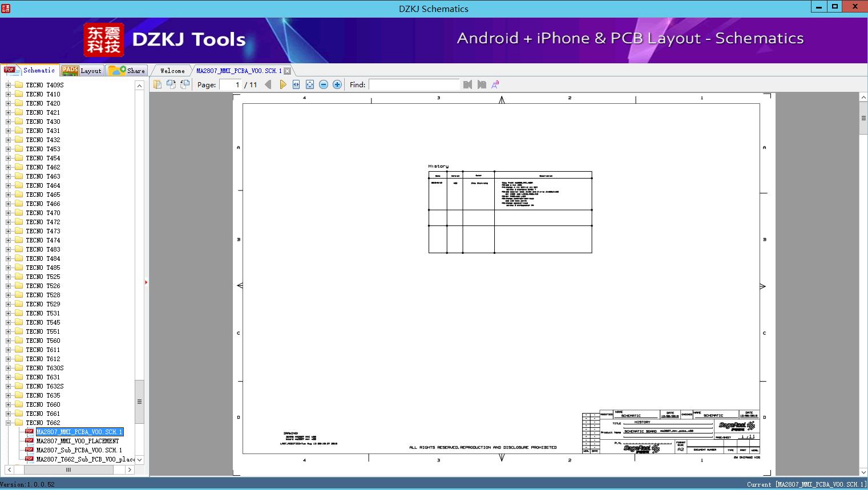The height and width of the screenshot is (490, 868).
Task: Click the rotate counter-clockwise page icon
Action: click(x=171, y=84)
